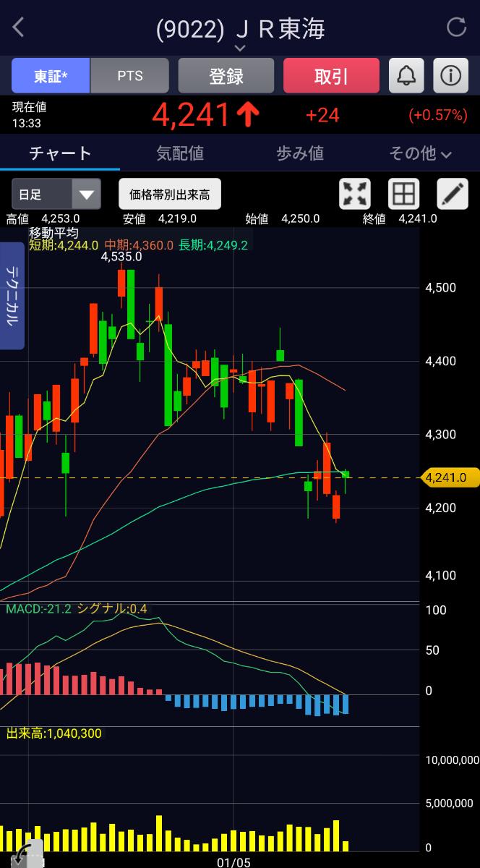This screenshot has width=480, height=868.
Task: Open the テクニカル side panel
Action: coord(12,296)
